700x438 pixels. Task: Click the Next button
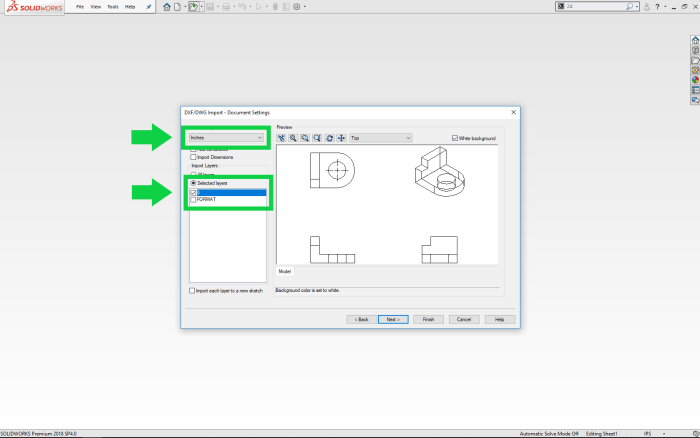393,319
